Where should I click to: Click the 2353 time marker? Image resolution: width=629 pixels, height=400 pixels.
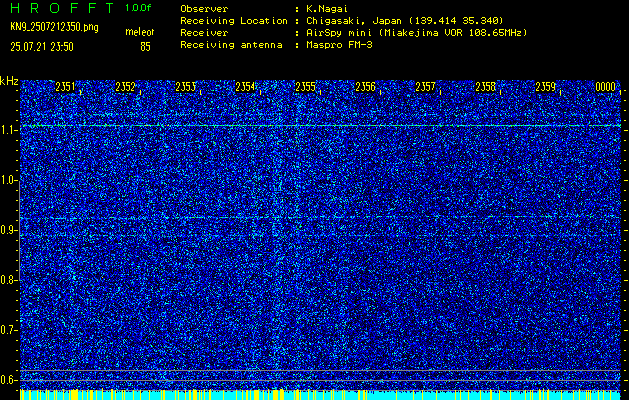185,87
